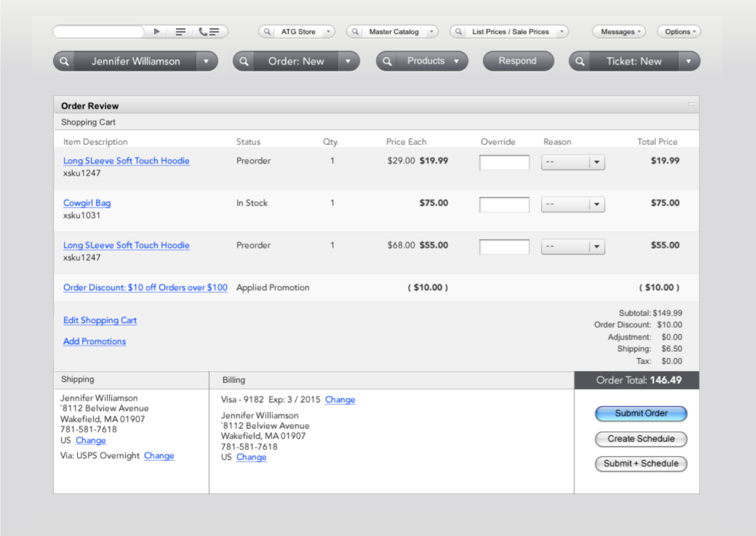The height and width of the screenshot is (536, 756).
Task: Click the Create Schedule button
Action: pyautogui.click(x=641, y=439)
